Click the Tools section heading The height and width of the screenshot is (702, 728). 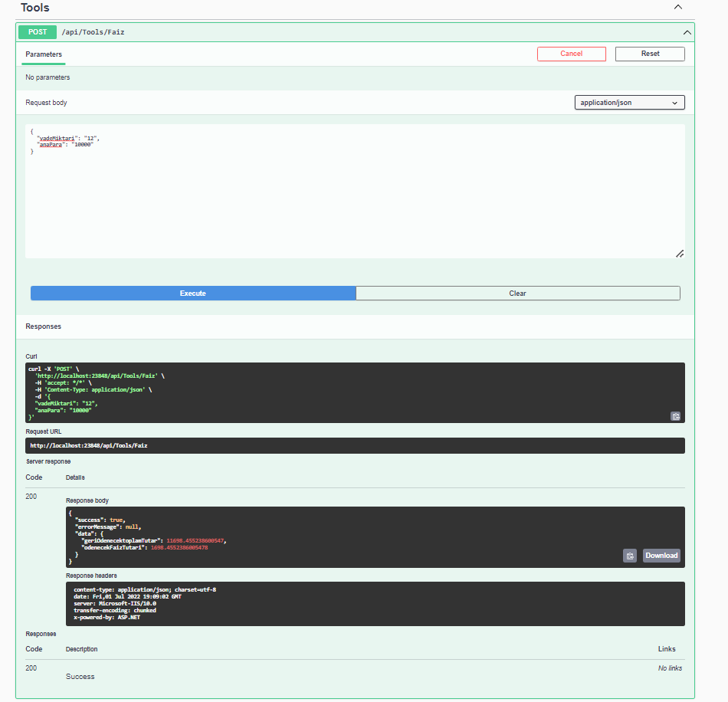(34, 8)
